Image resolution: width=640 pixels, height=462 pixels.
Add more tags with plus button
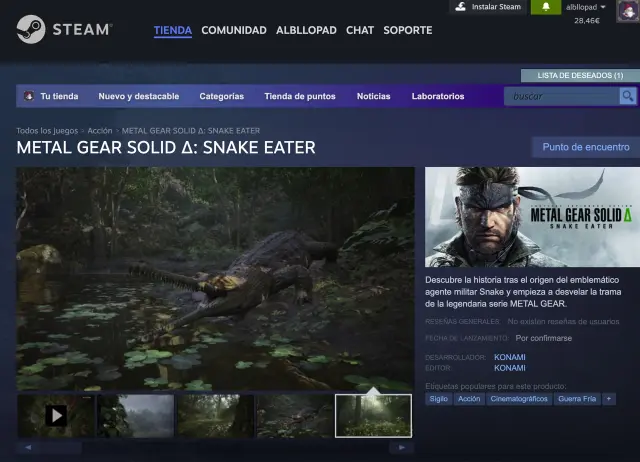pos(609,399)
